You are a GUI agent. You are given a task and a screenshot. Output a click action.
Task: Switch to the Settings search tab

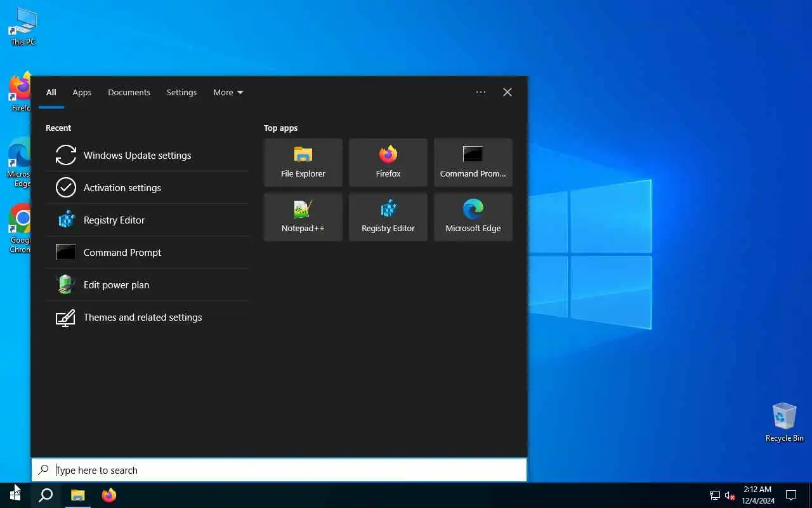coord(181,92)
